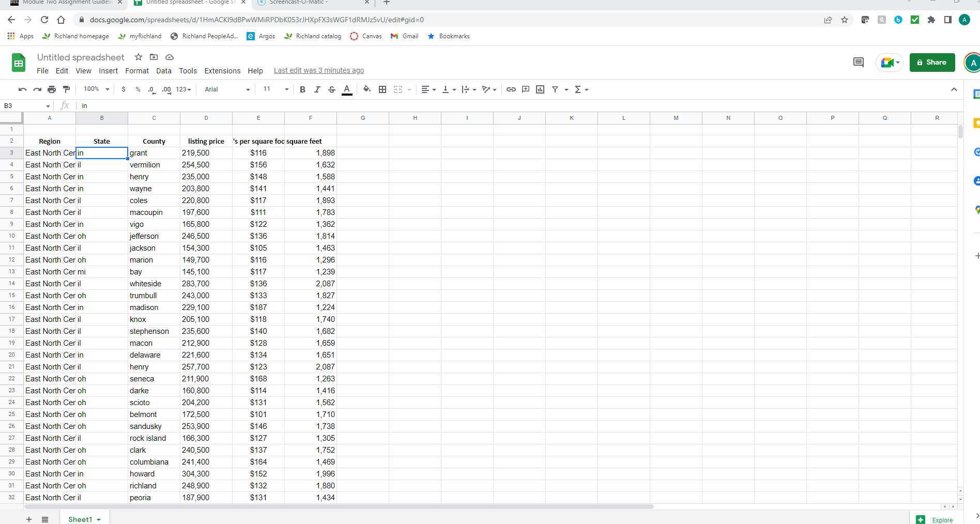Open the borders tool

382,89
